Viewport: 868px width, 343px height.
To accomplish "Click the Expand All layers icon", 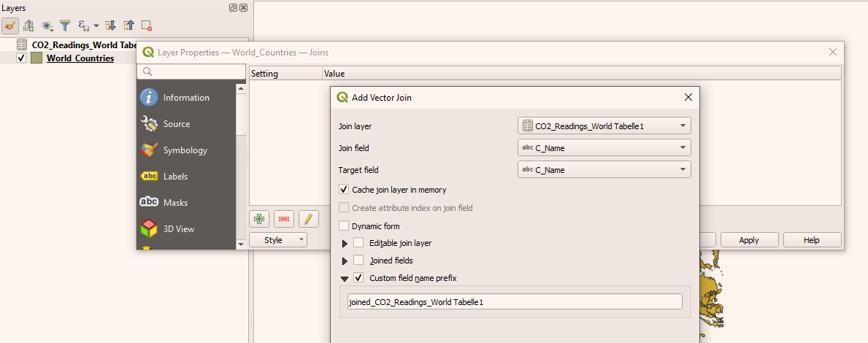I will tap(111, 26).
